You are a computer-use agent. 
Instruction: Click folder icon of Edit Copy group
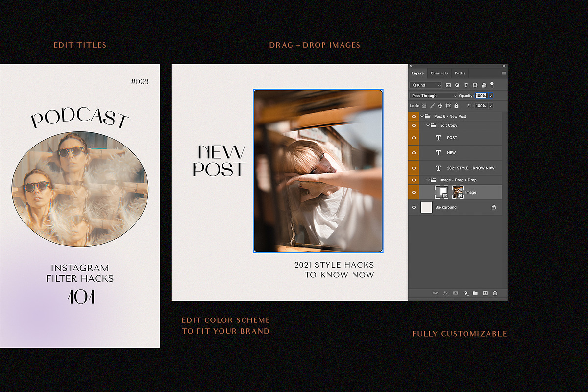434,125
